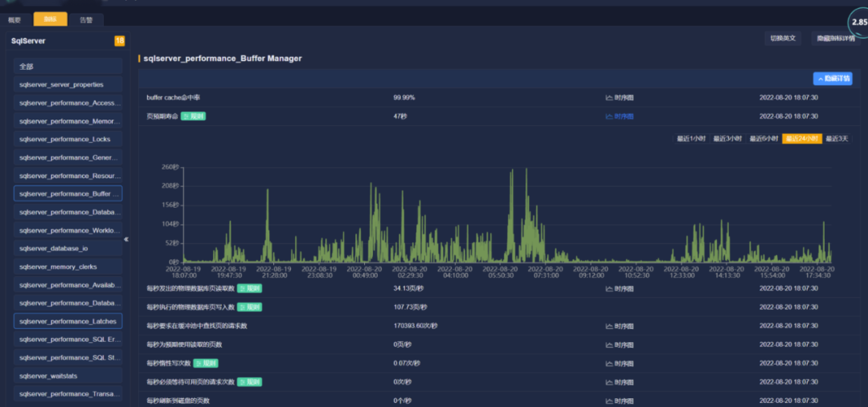Open 时序图 for 每秒为预期使用读取的页数

pyautogui.click(x=620, y=345)
